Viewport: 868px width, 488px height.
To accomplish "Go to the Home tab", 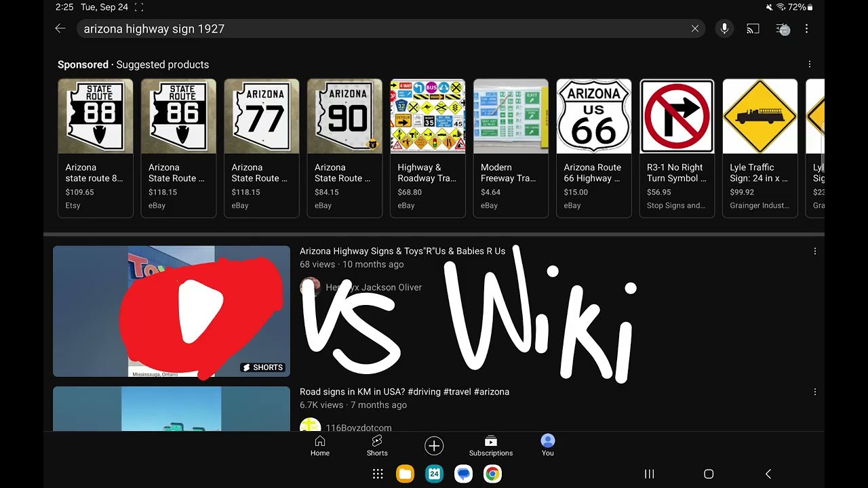I will point(320,446).
